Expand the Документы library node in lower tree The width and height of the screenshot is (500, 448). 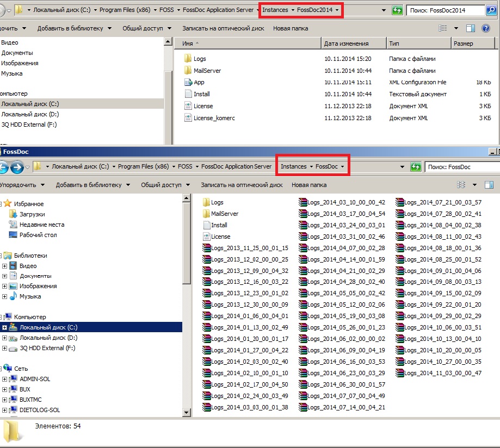coord(4,276)
